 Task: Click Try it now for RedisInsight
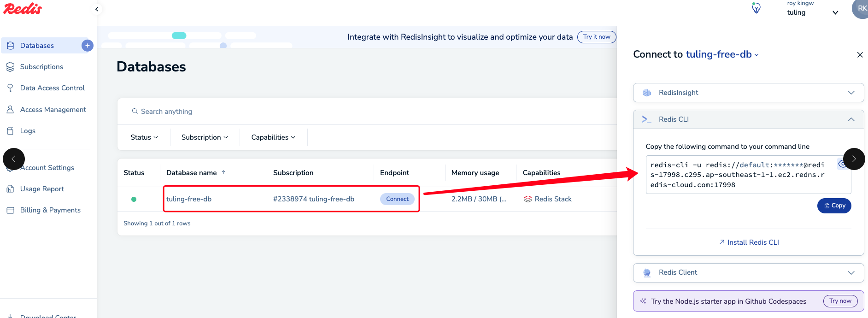pyautogui.click(x=597, y=37)
